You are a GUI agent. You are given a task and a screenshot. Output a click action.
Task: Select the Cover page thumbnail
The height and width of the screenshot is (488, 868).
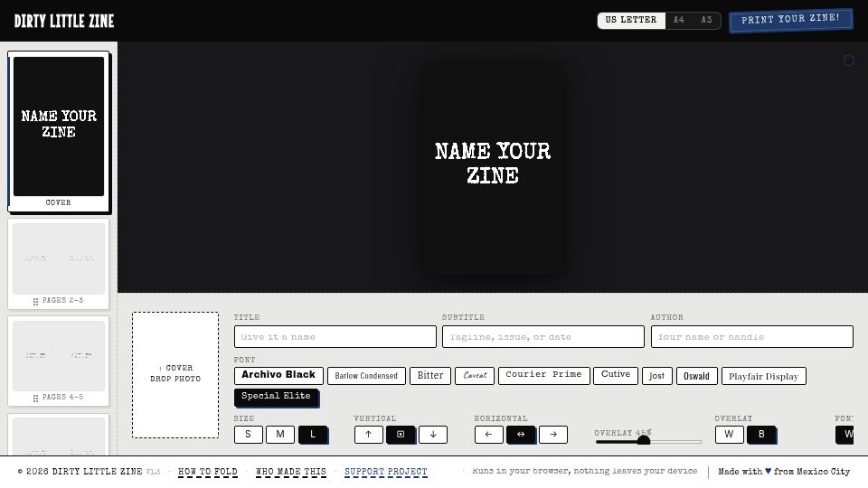click(58, 132)
